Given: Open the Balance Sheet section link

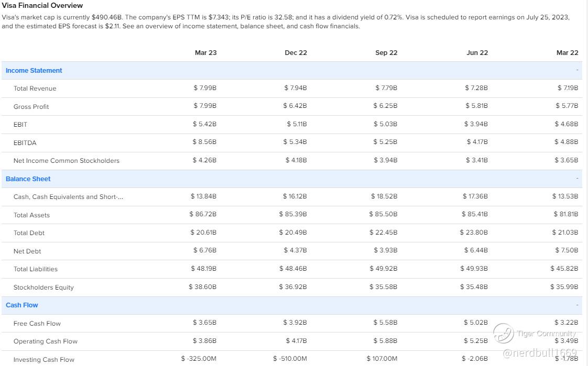Looking at the screenshot, I should [28, 179].
